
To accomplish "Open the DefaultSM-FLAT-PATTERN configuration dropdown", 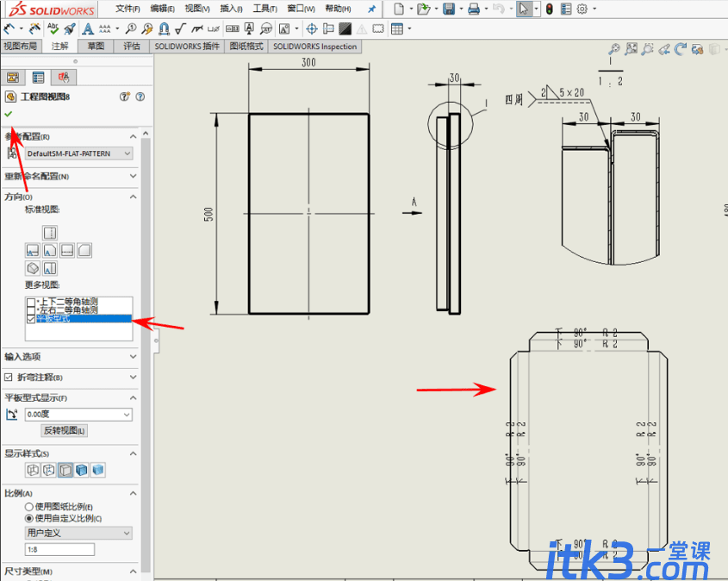I will (x=79, y=153).
